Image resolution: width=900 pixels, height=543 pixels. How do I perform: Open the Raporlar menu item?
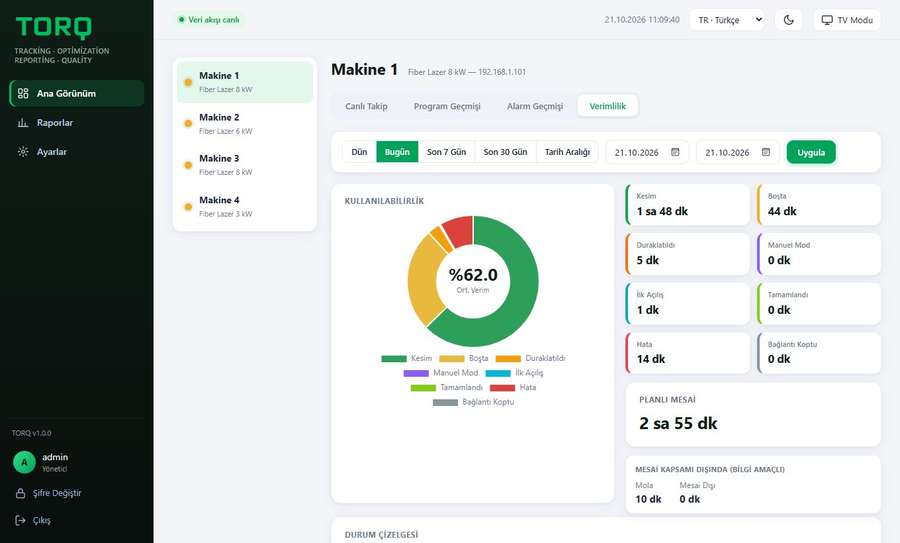pyautogui.click(x=76, y=122)
